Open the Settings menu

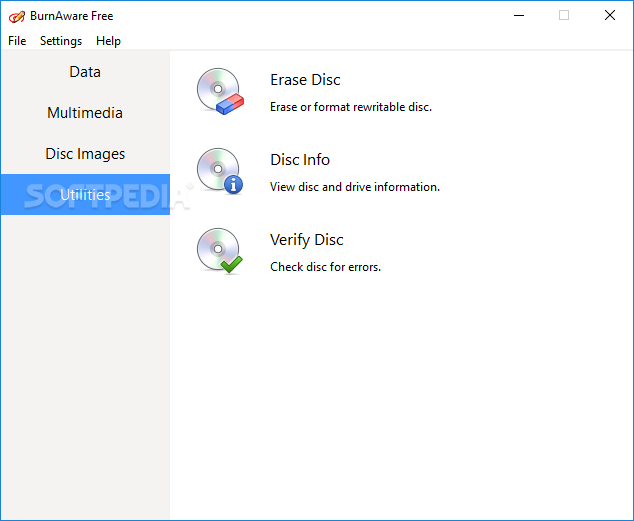(61, 41)
